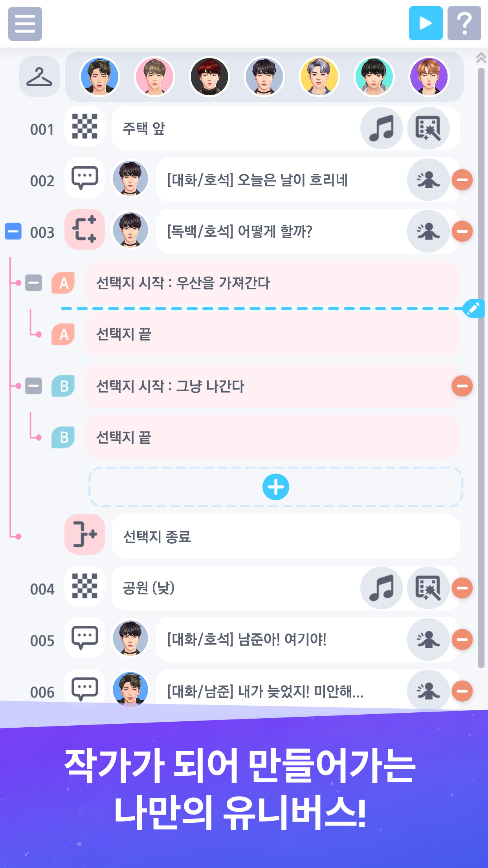This screenshot has width=488, height=868.
Task: Collapse choice A 우산을 가져간다
Action: coord(34,283)
